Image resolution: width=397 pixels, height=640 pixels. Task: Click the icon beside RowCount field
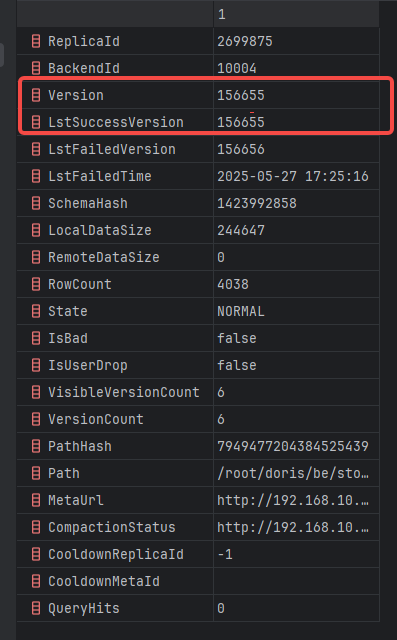click(x=36, y=284)
